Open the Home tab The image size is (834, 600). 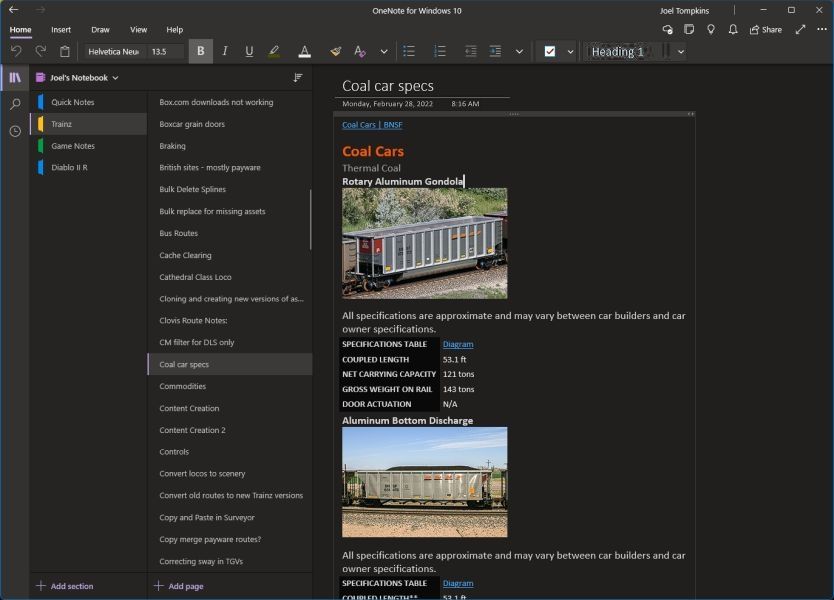tap(20, 30)
